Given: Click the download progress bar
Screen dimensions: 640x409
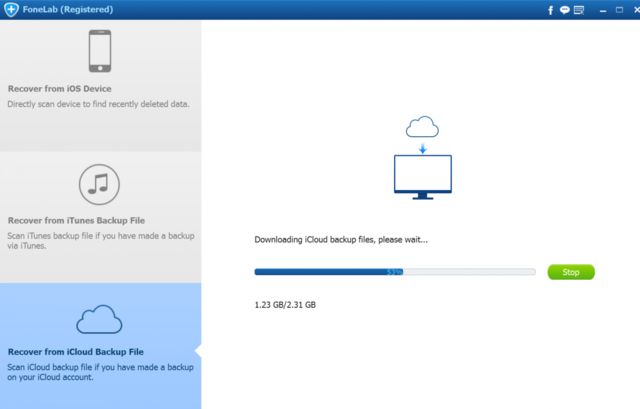Looking at the screenshot, I should click(x=395, y=272).
